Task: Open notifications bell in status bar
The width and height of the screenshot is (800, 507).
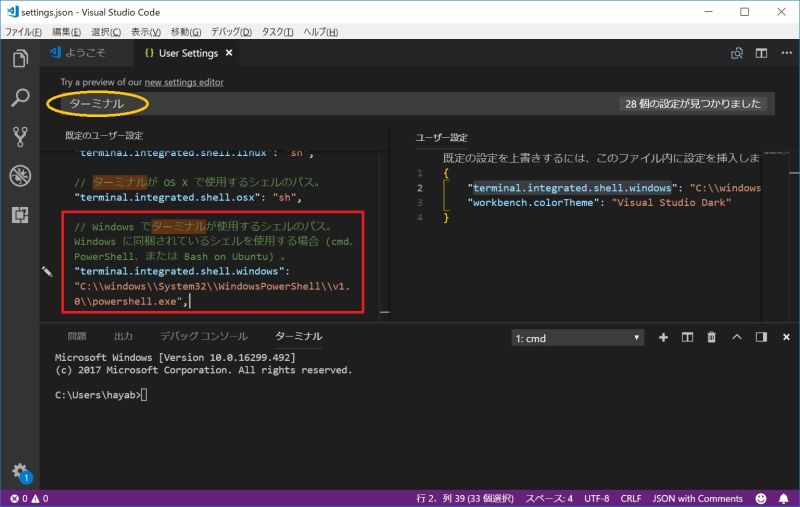Action: pos(783,498)
